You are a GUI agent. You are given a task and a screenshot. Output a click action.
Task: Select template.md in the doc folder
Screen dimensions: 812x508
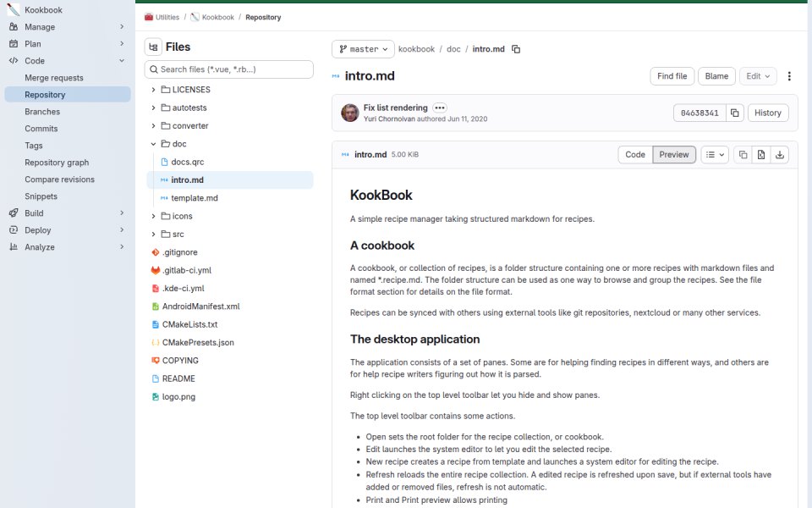tap(195, 198)
